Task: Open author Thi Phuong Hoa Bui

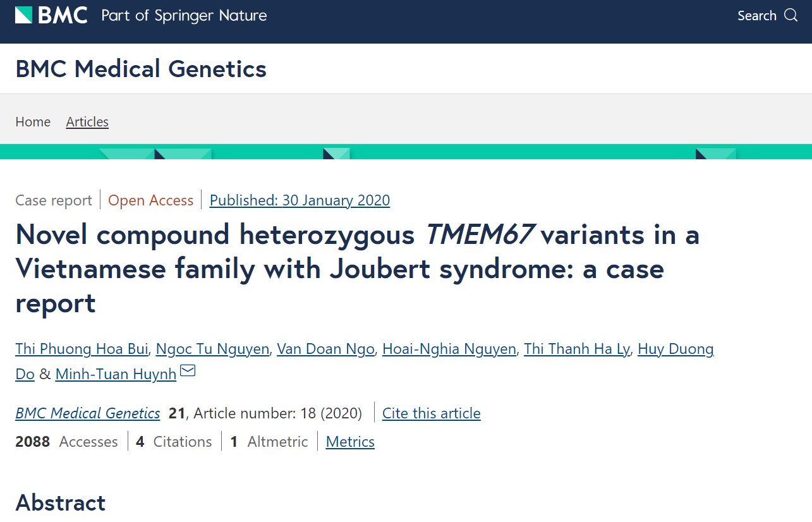Action: 82,349
